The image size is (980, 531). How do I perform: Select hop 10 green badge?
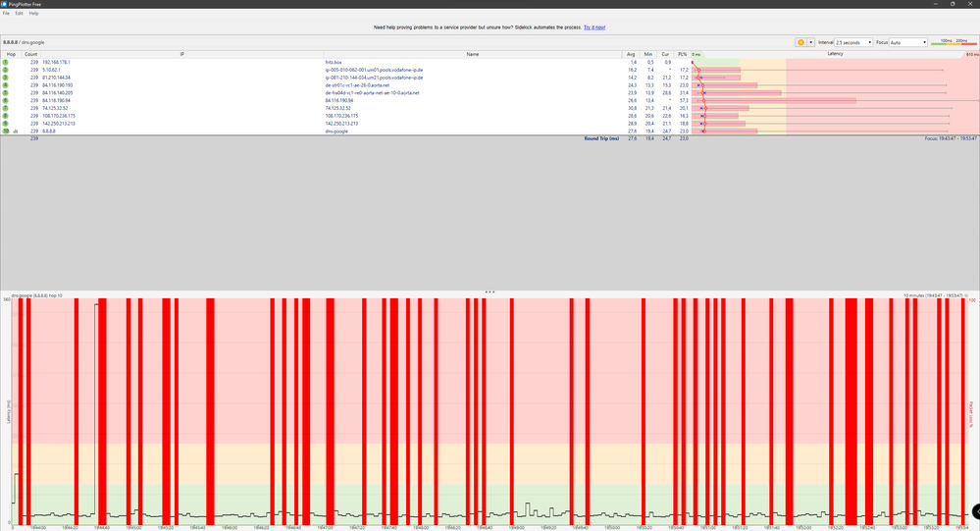click(6, 132)
